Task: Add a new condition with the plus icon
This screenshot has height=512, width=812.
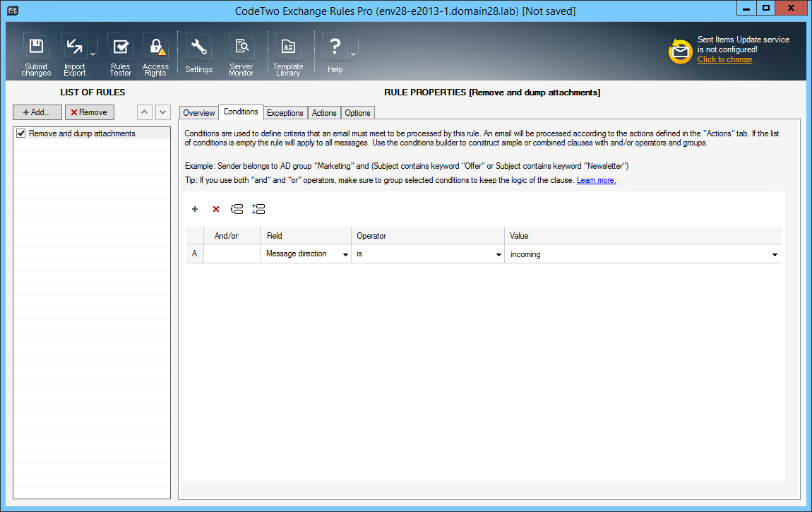Action: pyautogui.click(x=195, y=209)
